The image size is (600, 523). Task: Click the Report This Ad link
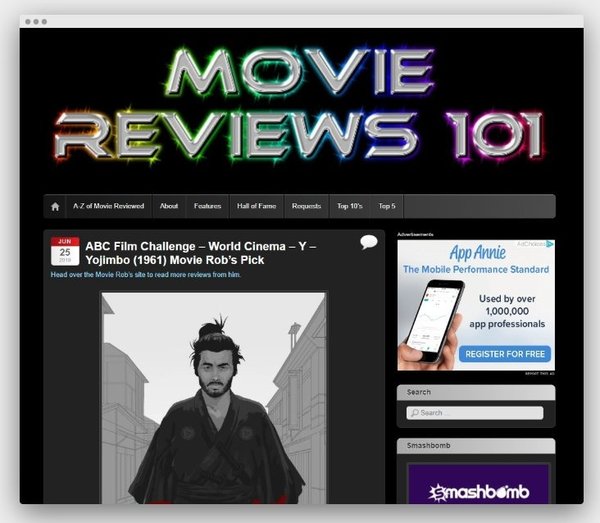click(x=539, y=373)
